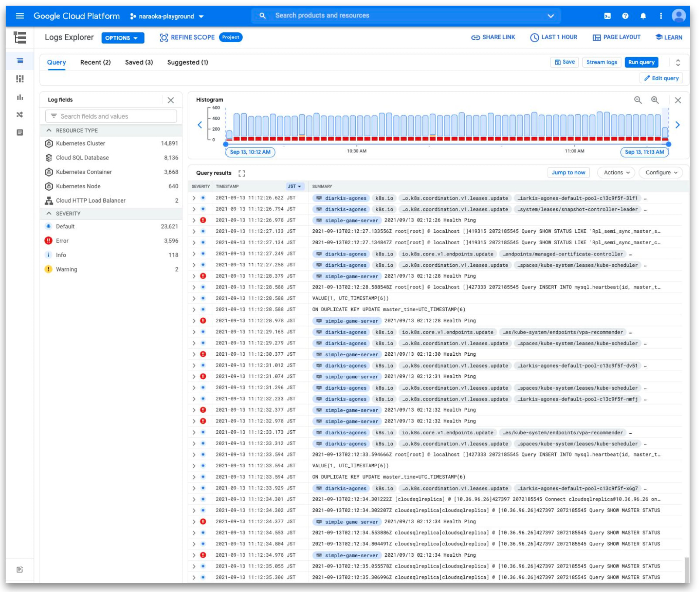The image size is (700, 592).
Task: Open the help question mark icon
Action: click(625, 16)
